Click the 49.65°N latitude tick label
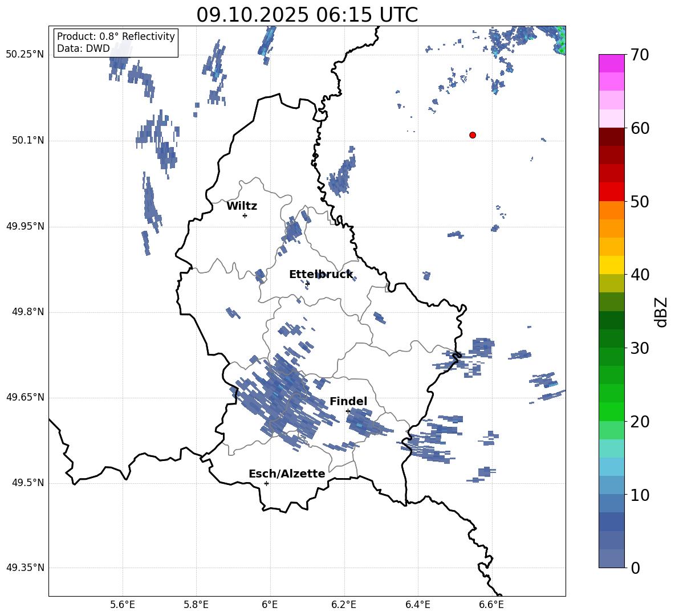This screenshot has width=675, height=616. pyautogui.click(x=25, y=397)
